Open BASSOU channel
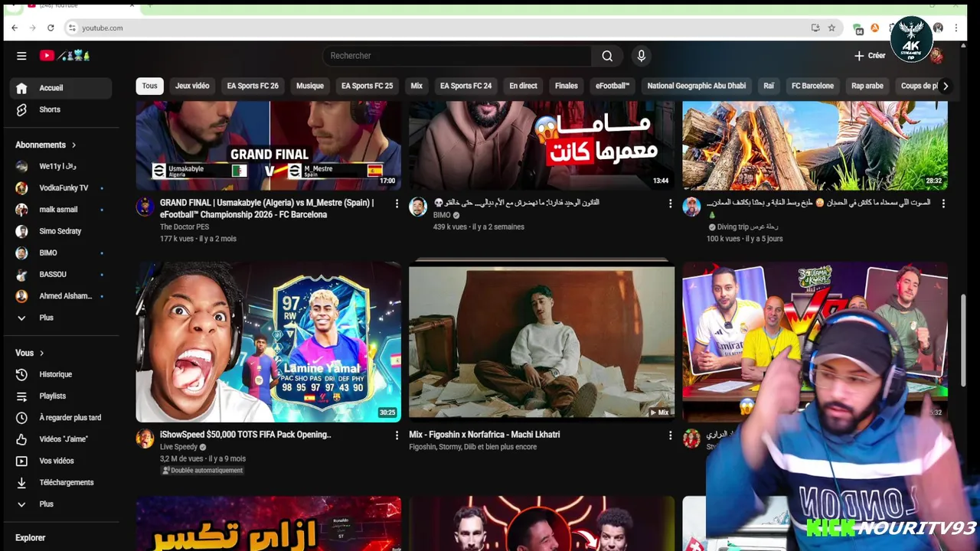This screenshot has width=980, height=551. click(61, 274)
